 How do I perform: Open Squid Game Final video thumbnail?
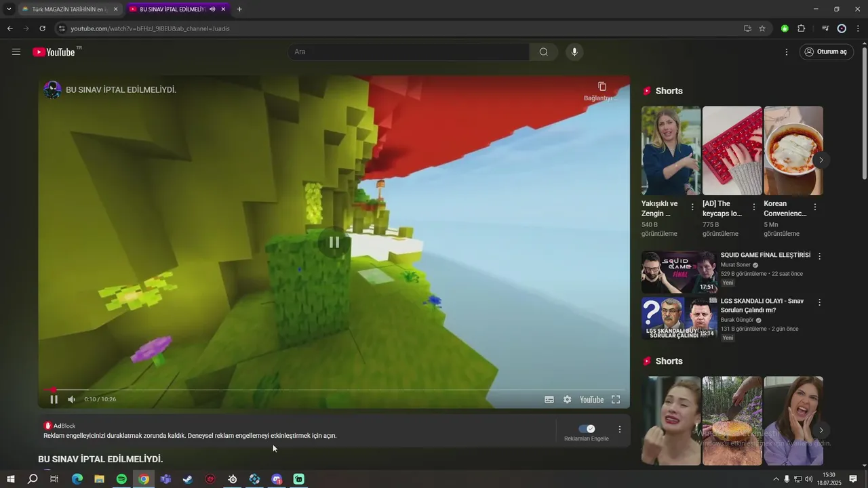[679, 272]
